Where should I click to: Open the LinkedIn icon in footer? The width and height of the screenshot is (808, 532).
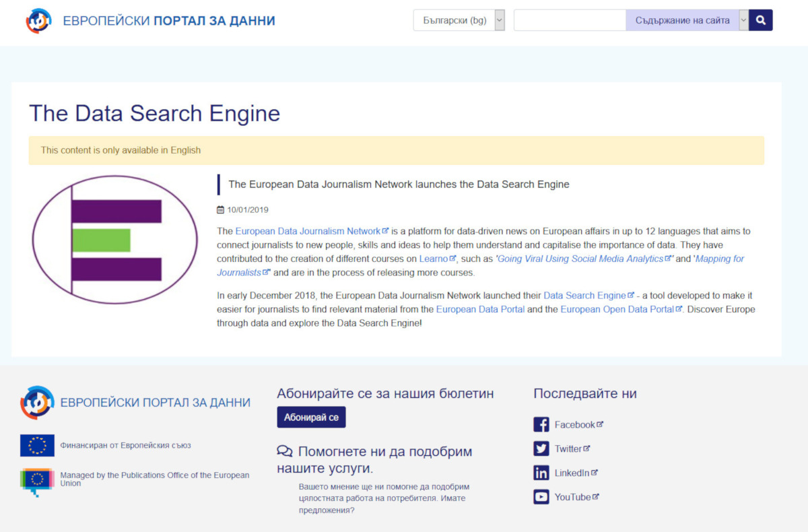click(541, 473)
